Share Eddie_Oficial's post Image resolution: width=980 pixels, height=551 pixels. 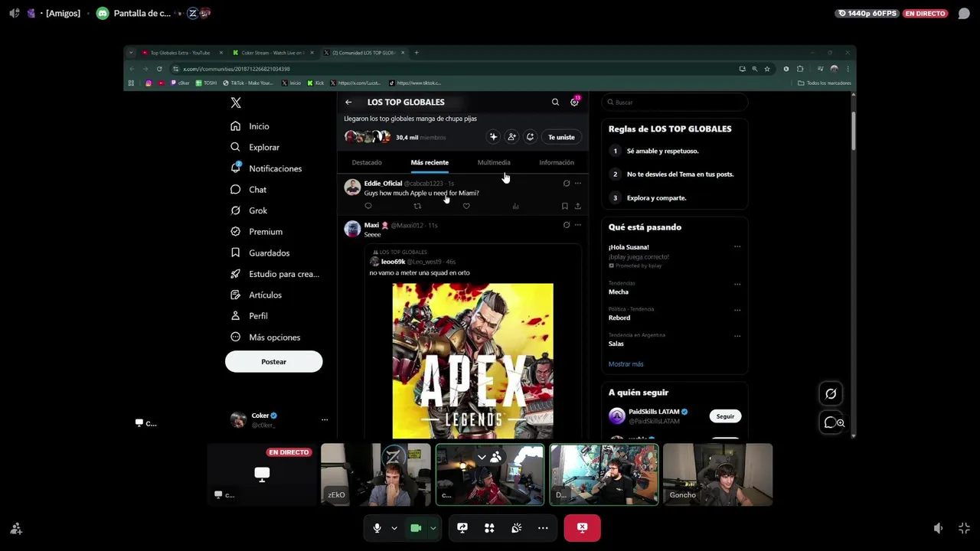pyautogui.click(x=577, y=206)
